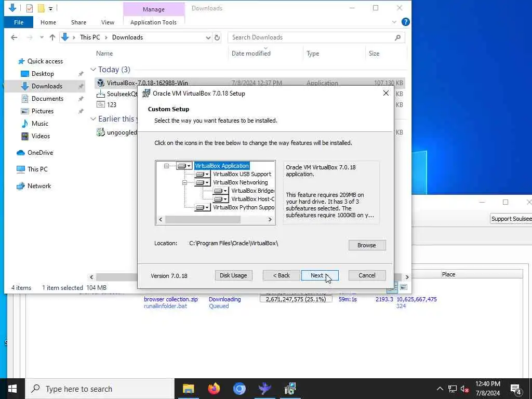Viewport: 532px width, 399px height.
Task: Collapse the VirtualBox Application tree node
Action: pyautogui.click(x=166, y=166)
